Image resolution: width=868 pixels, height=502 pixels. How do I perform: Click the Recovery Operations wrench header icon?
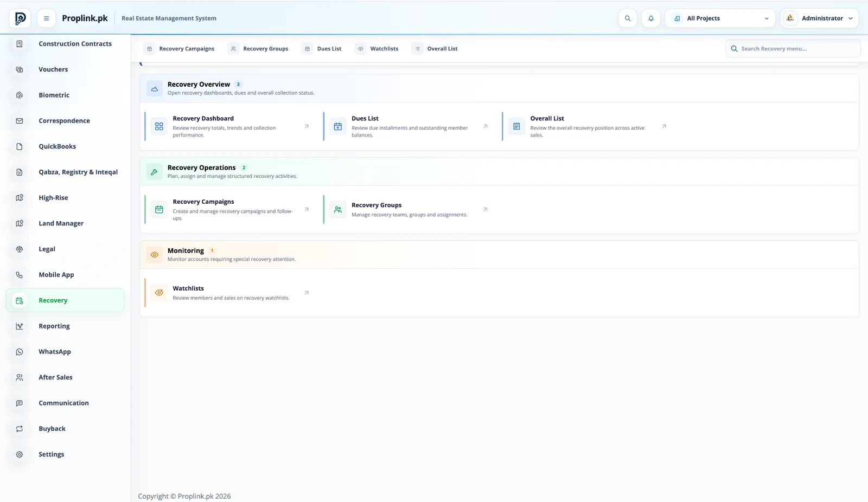(x=155, y=172)
